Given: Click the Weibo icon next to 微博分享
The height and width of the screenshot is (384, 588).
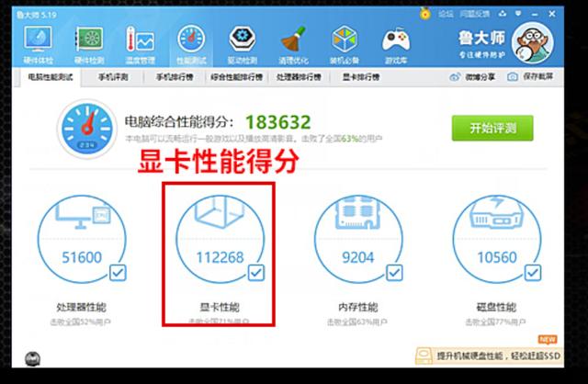Looking at the screenshot, I should point(455,77).
